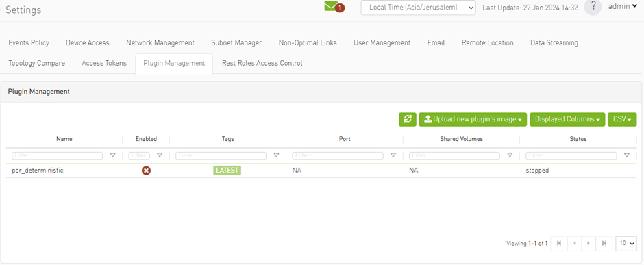Click the Tags filter input field
The width and height of the screenshot is (644, 265).
coord(221,156)
